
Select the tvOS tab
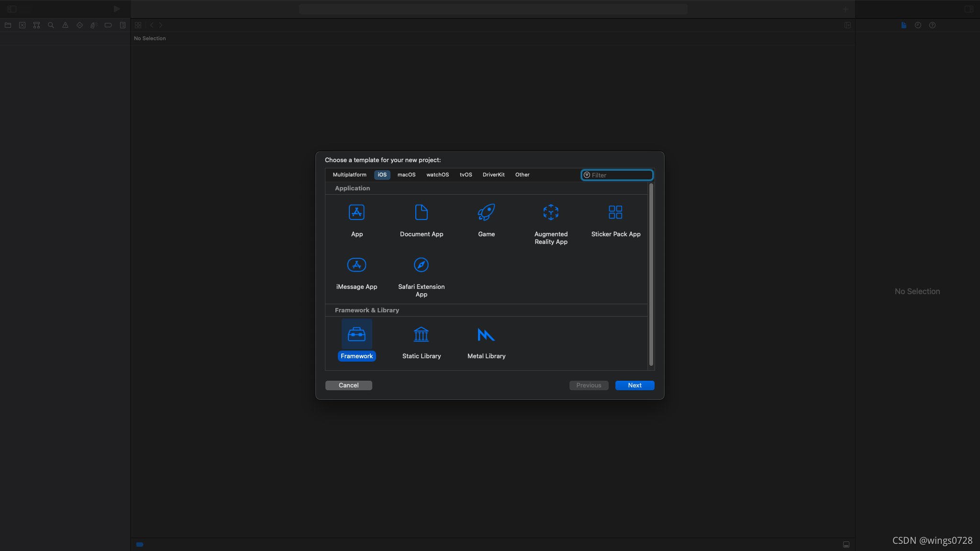point(466,174)
